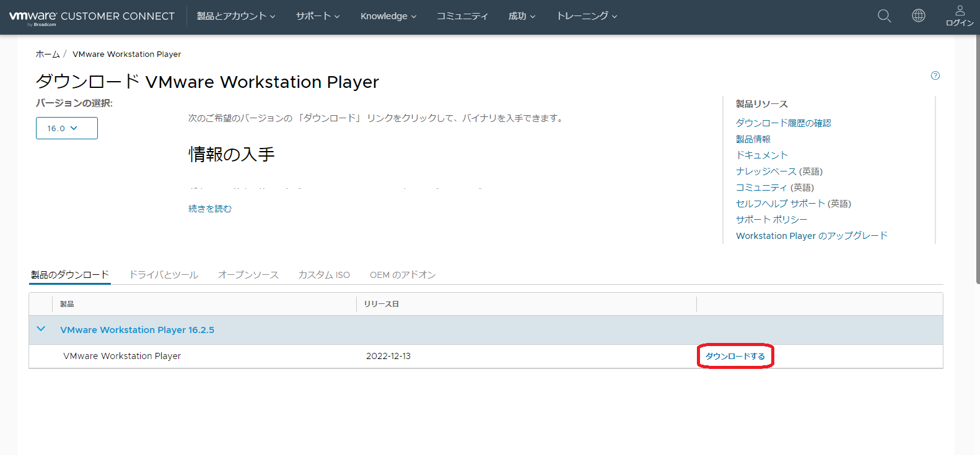The width and height of the screenshot is (980, 455).
Task: Collapse the VMware Workstation Player 16.2.5 row
Action: click(x=41, y=329)
